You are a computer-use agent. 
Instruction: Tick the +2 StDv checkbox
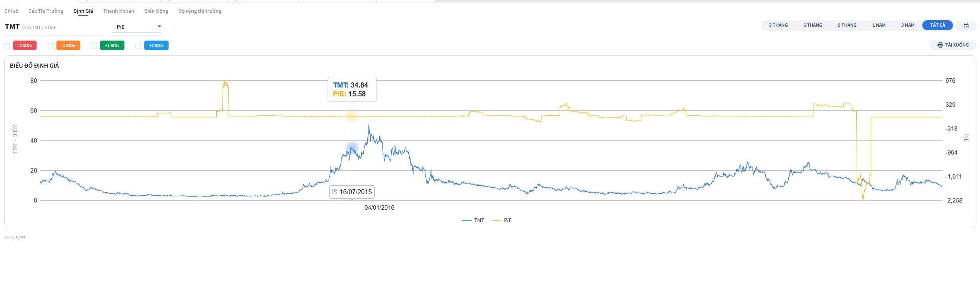click(138, 46)
